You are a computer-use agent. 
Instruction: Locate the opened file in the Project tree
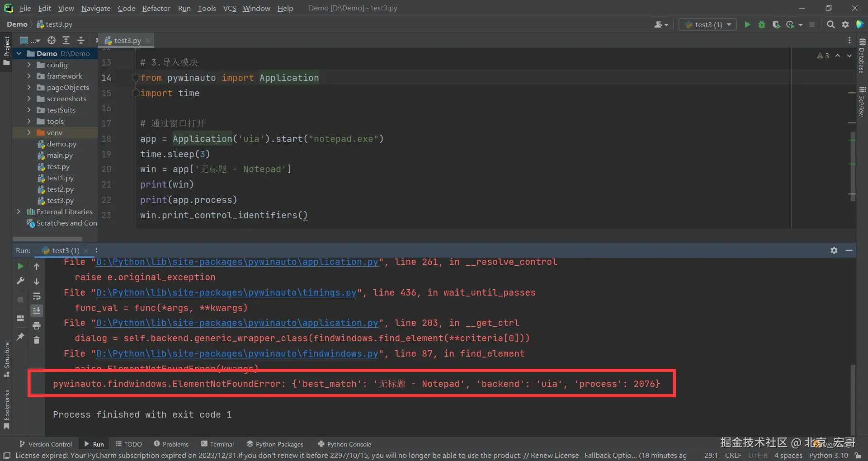(52, 40)
